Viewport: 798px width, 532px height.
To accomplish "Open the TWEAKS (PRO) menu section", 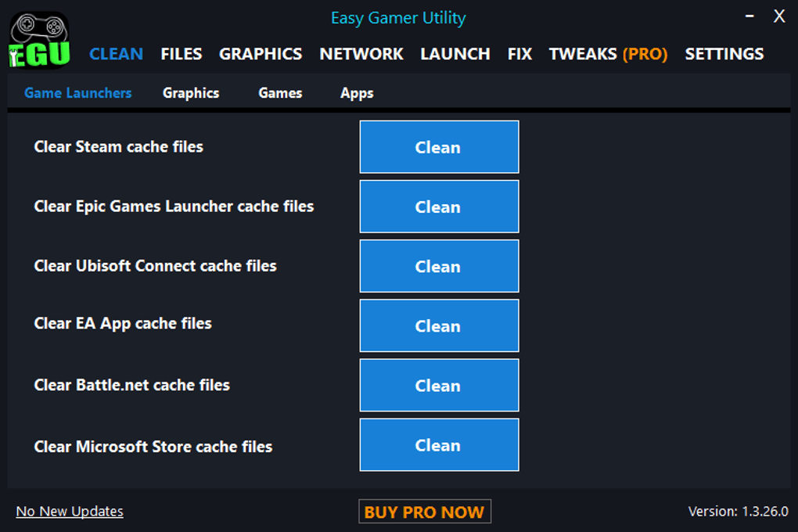I will (x=608, y=54).
